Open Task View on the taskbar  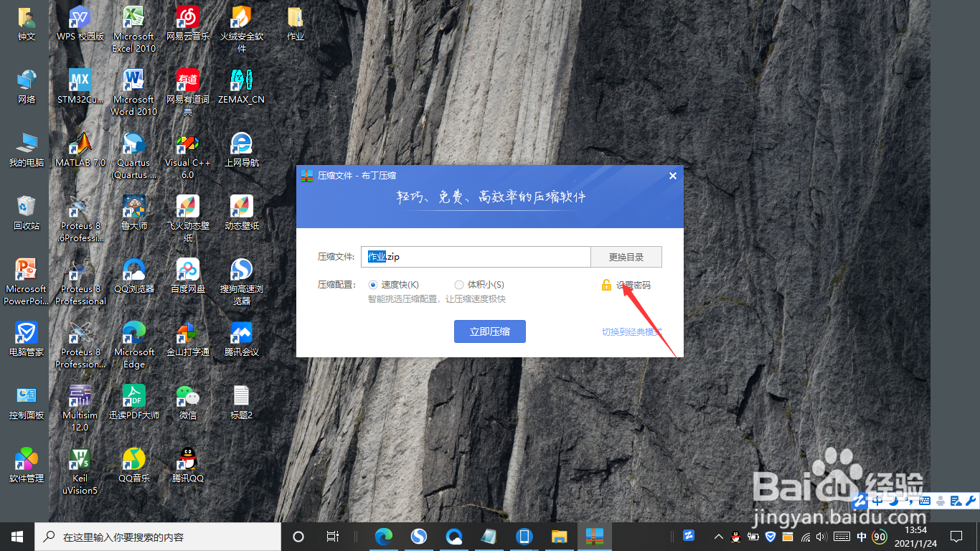332,537
